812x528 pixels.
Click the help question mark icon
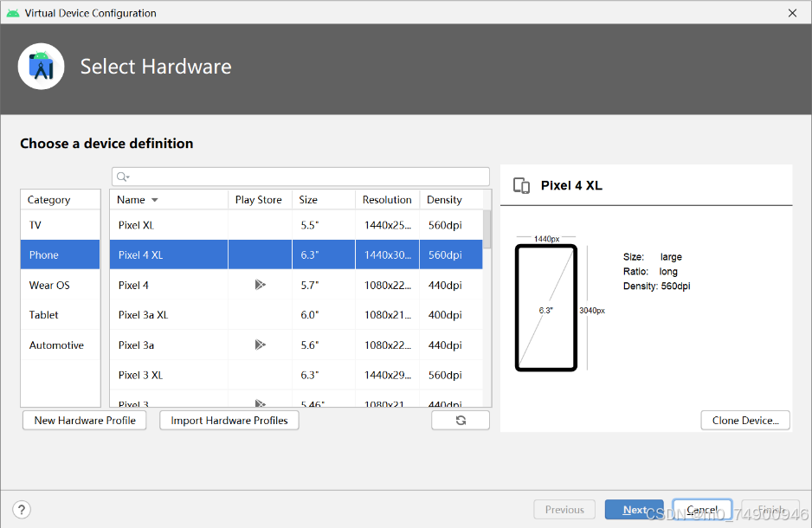(22, 510)
